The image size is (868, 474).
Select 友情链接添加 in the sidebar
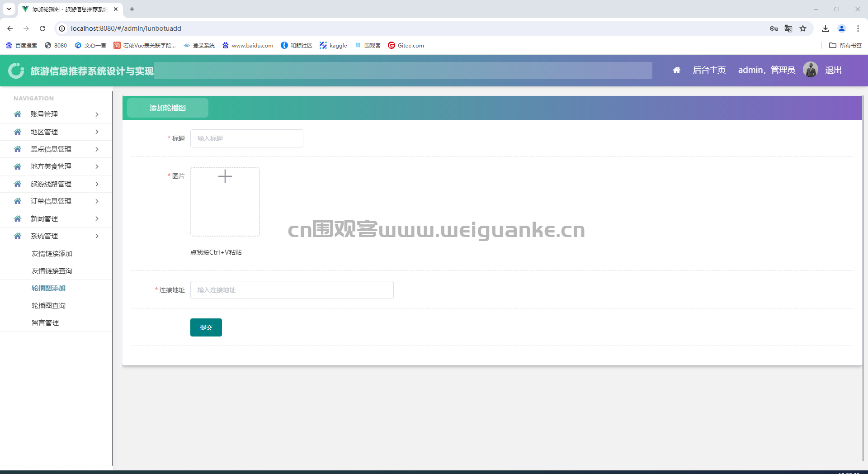(52, 254)
